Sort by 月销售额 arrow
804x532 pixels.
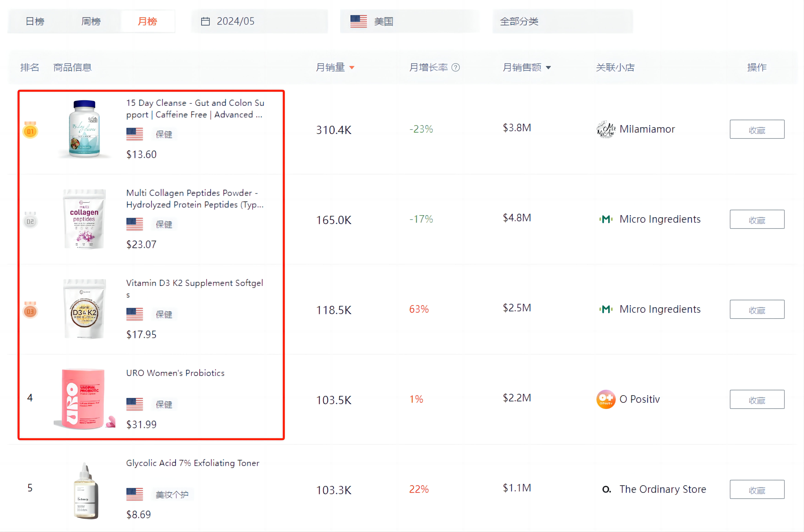[548, 68]
